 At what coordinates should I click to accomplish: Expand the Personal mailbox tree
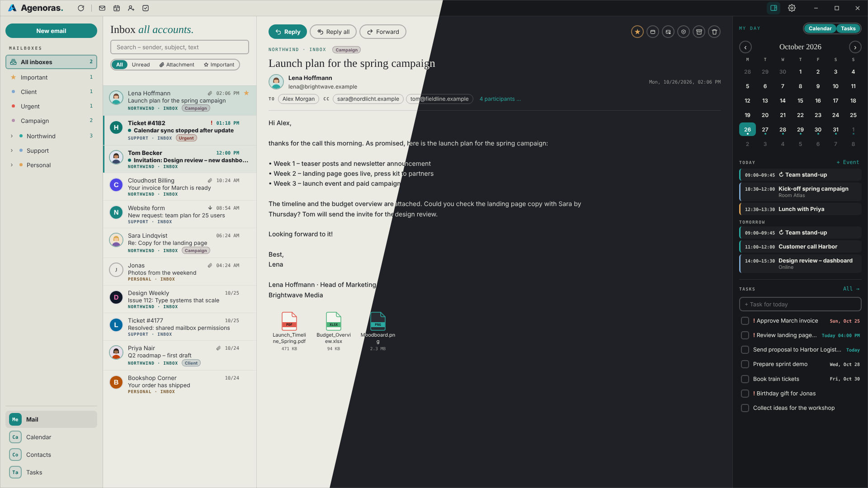12,165
